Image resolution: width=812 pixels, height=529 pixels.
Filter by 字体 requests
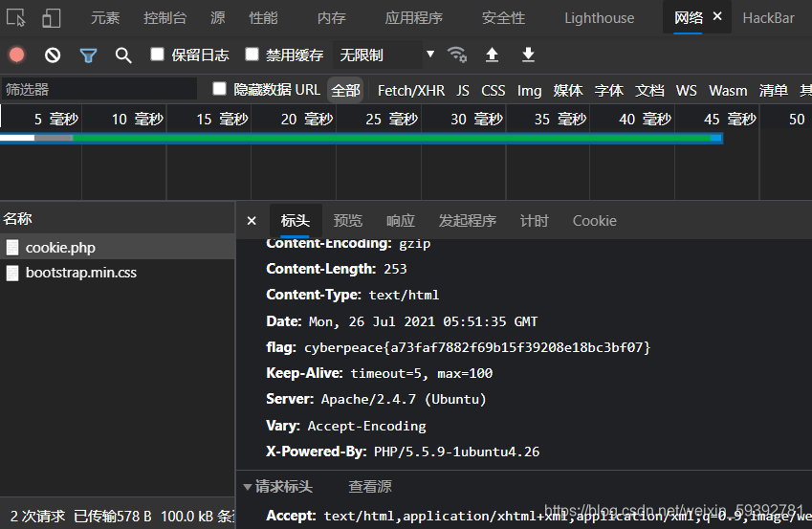click(608, 91)
